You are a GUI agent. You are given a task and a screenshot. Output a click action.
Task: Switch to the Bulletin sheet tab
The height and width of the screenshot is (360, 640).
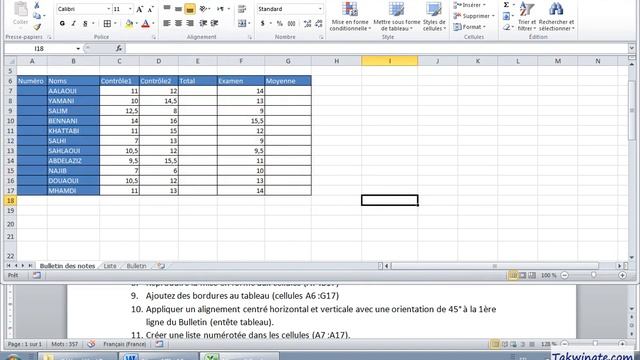tap(136, 266)
